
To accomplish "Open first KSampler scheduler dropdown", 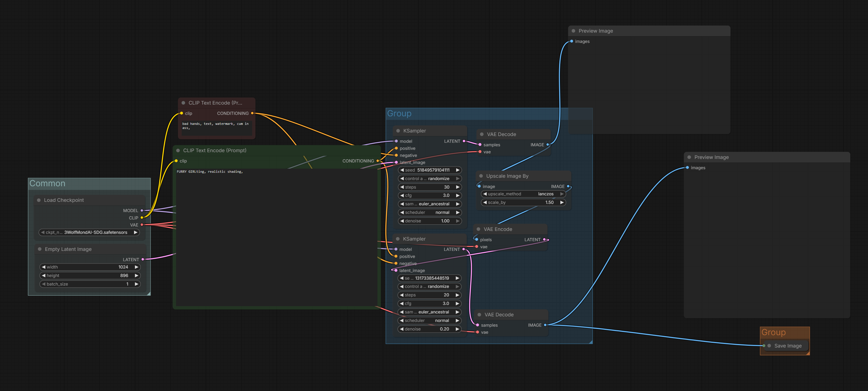I will [x=430, y=212].
